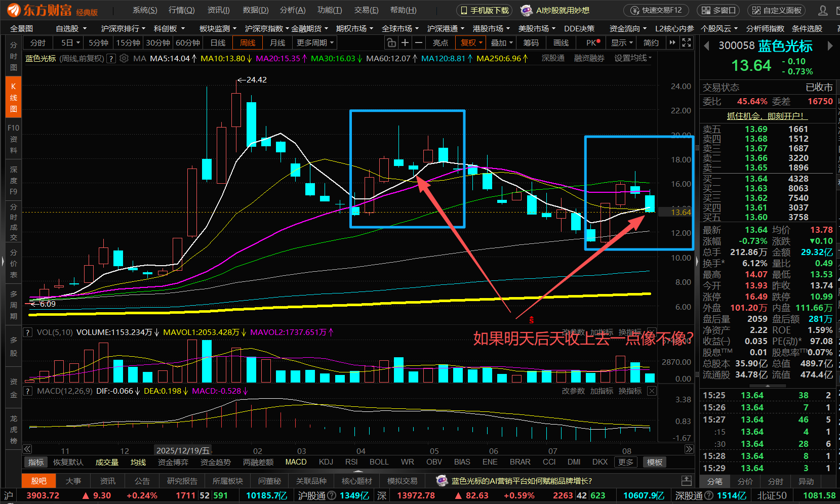Show more toolbar items with double arrow

click(672, 43)
